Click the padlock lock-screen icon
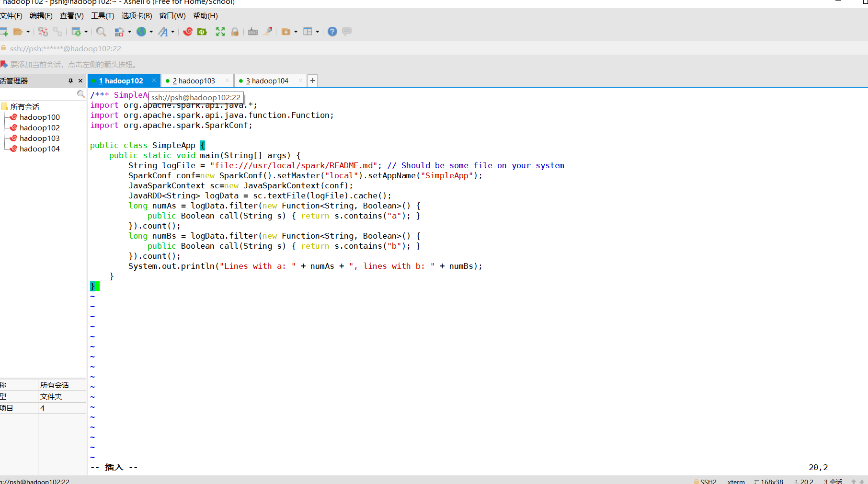 (235, 32)
